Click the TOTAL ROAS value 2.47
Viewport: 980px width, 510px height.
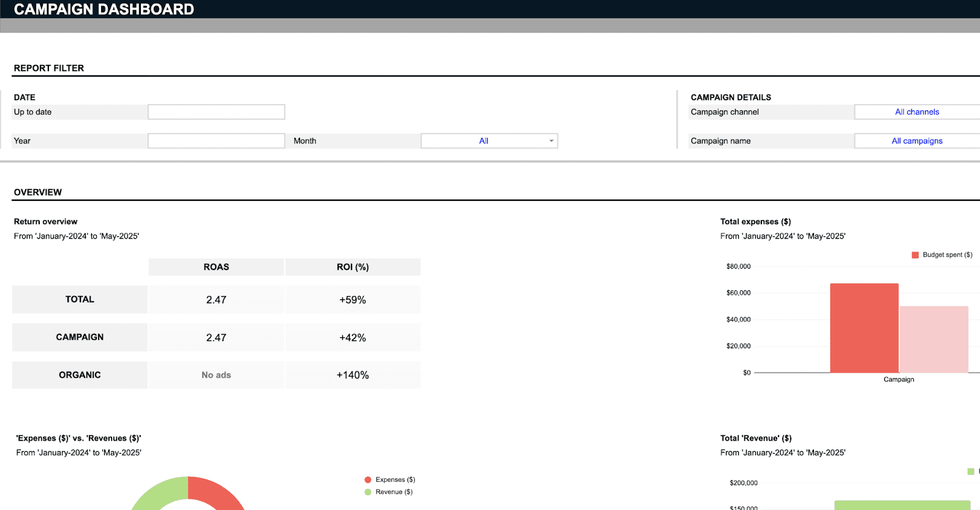(216, 299)
